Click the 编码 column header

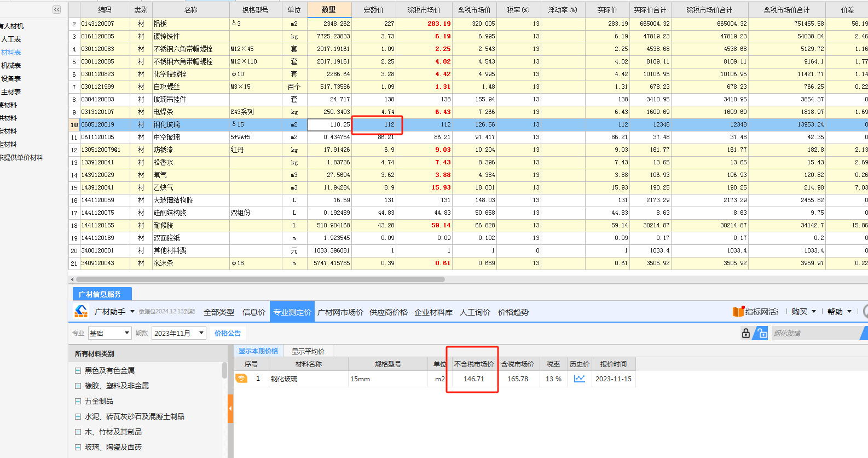click(x=105, y=10)
